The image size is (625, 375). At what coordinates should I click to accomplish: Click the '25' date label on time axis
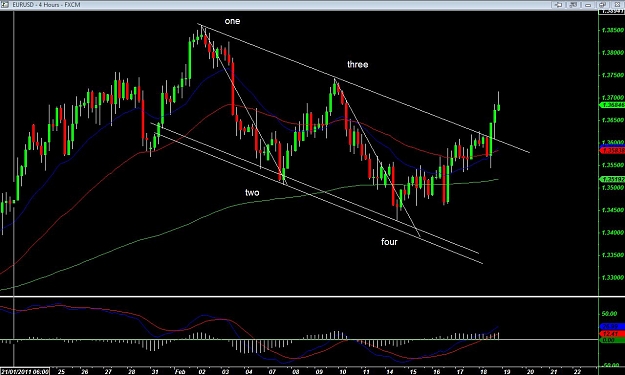click(61, 371)
